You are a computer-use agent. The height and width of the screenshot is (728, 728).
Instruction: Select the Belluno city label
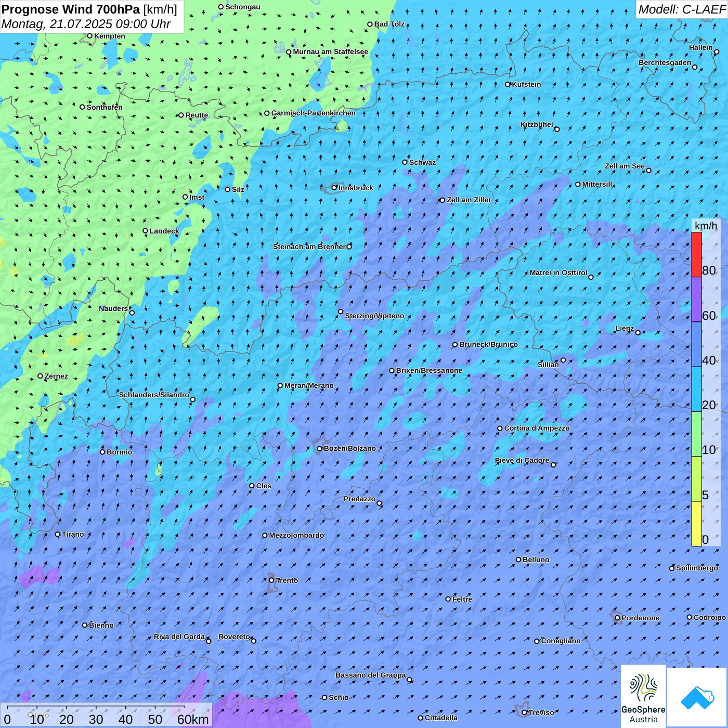pos(536,560)
